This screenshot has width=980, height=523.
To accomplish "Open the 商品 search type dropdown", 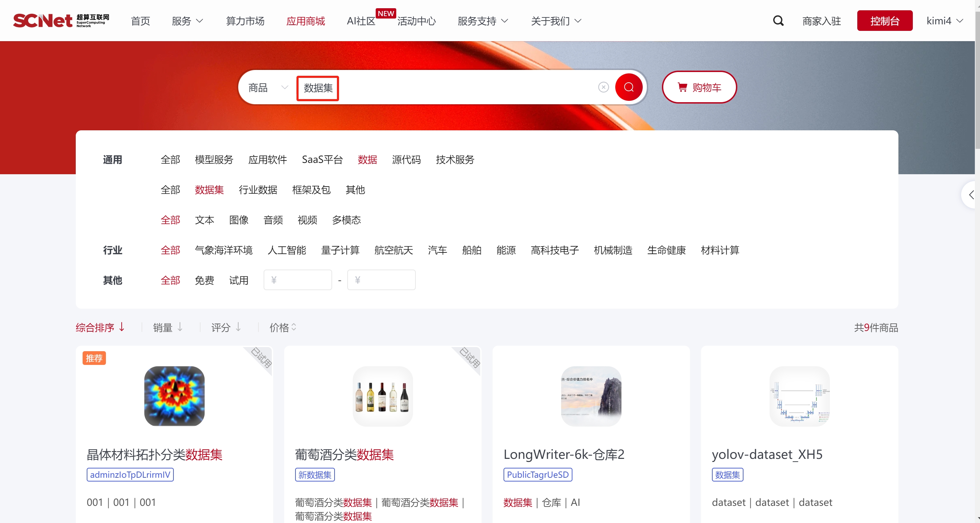I will tap(267, 87).
